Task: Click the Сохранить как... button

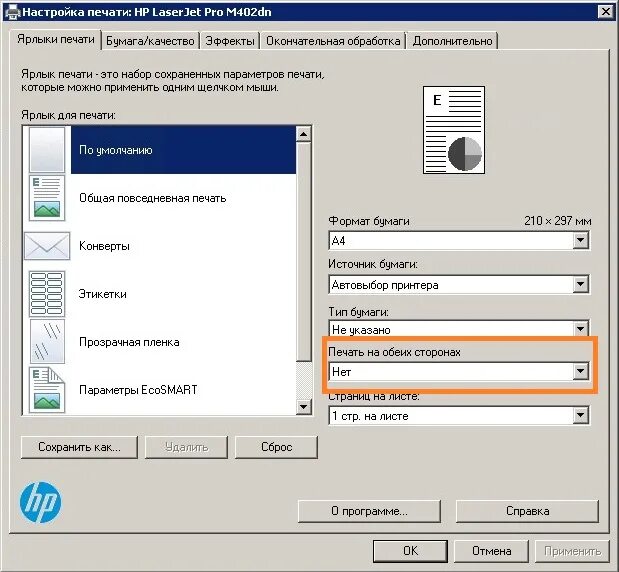Action: (79, 447)
